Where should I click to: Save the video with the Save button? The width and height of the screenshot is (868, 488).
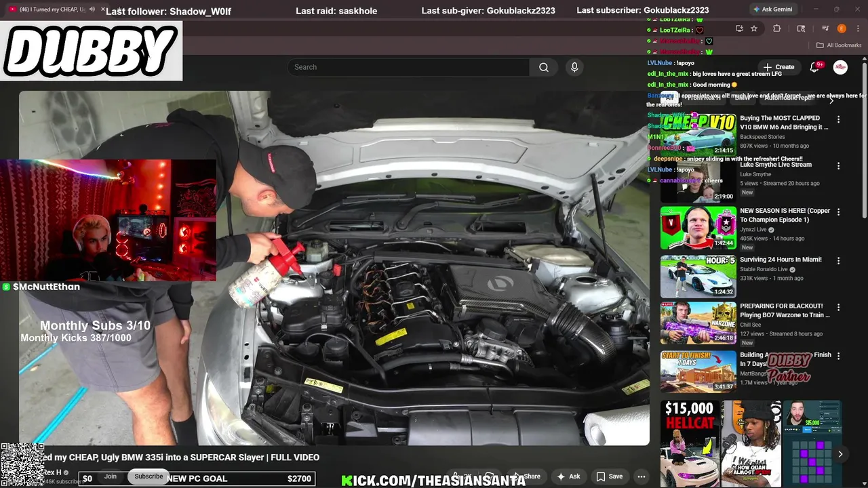click(609, 476)
